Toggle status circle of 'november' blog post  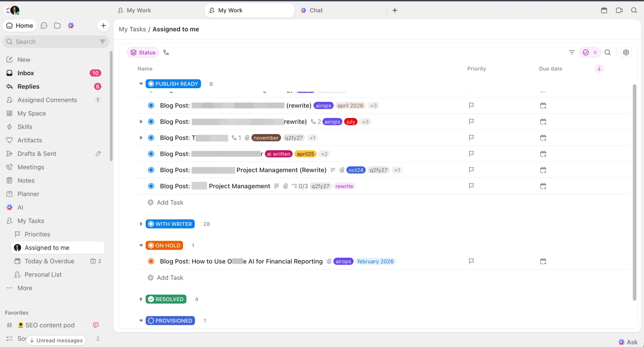click(151, 138)
